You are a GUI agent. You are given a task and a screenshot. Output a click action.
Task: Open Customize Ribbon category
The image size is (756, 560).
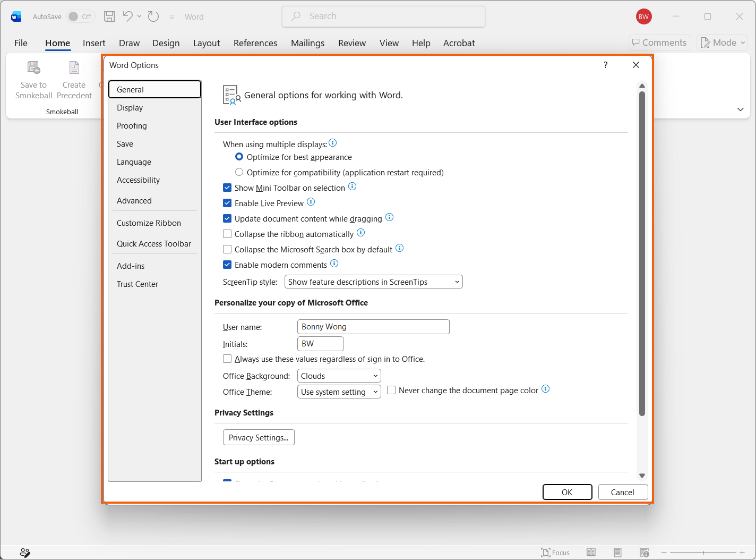click(154, 223)
